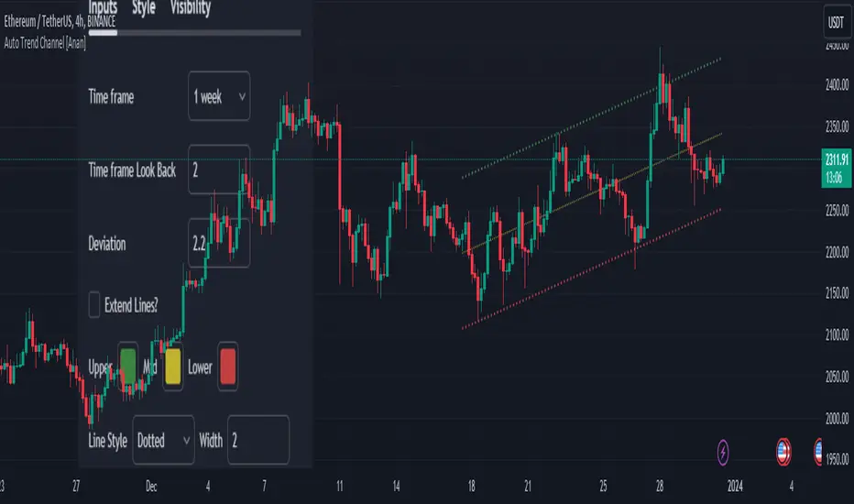Change the Mid line yellow color swatch

(x=173, y=367)
